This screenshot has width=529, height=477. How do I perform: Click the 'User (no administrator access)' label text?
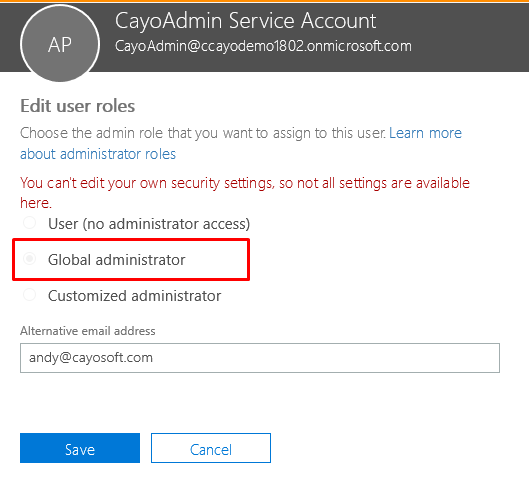click(149, 224)
